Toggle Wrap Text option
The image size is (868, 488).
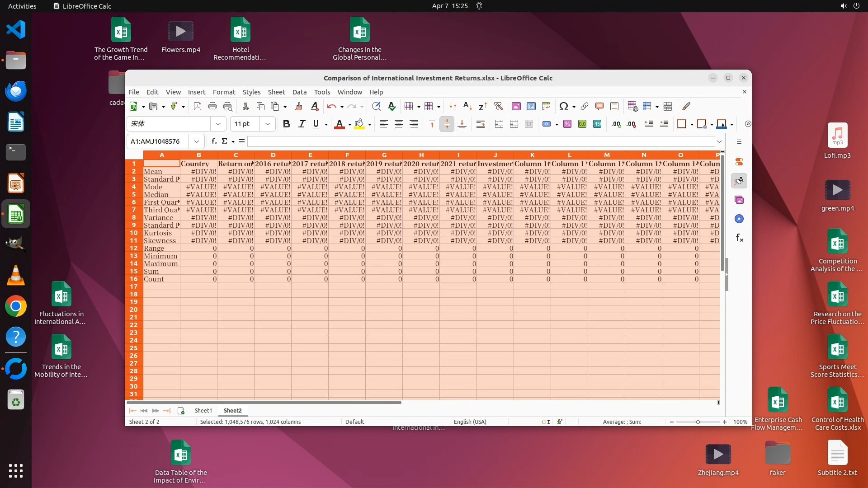[481, 124]
